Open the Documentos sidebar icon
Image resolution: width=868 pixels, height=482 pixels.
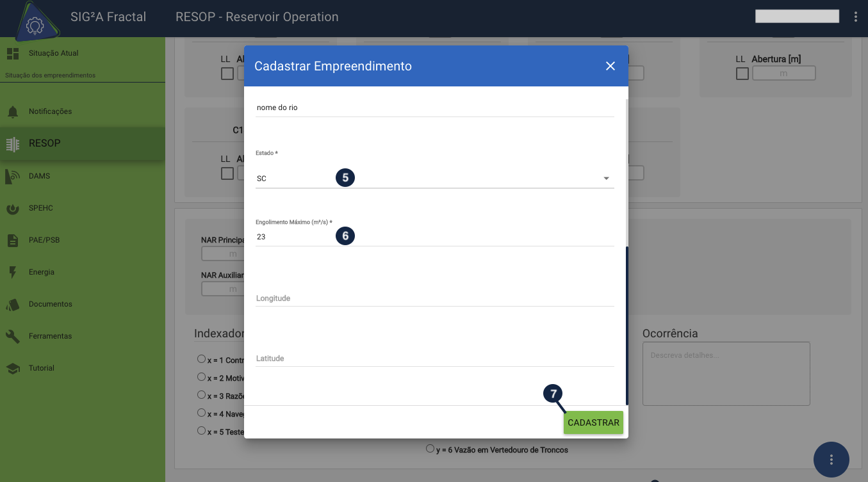[13, 305]
